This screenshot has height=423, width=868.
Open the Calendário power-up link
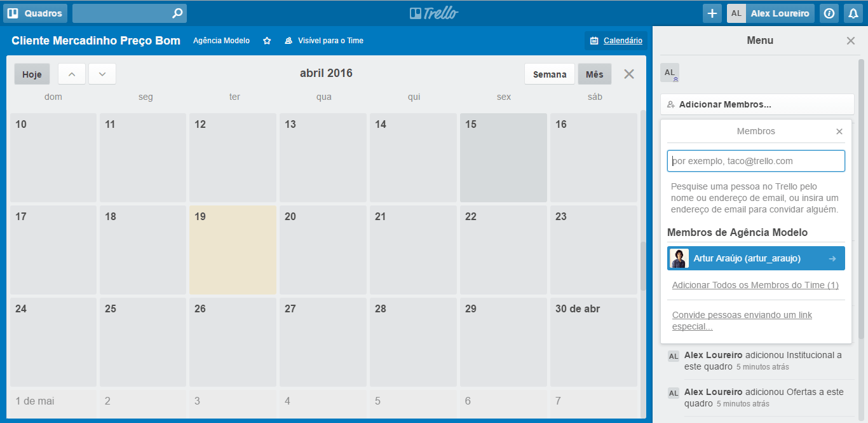[616, 41]
